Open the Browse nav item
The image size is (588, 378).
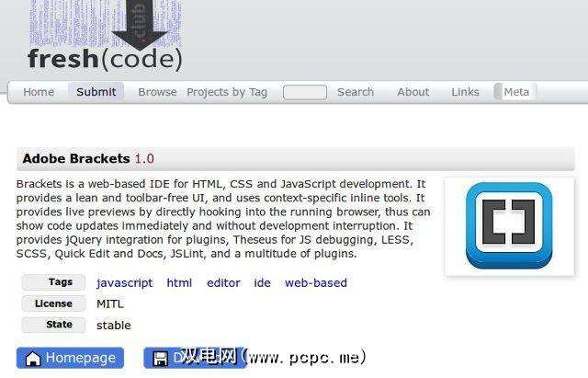157,92
